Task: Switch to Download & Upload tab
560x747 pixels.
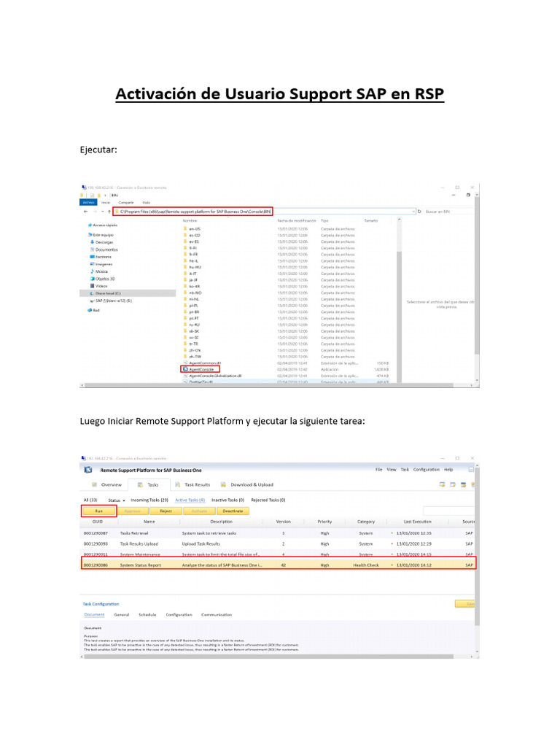Action: coord(247,485)
